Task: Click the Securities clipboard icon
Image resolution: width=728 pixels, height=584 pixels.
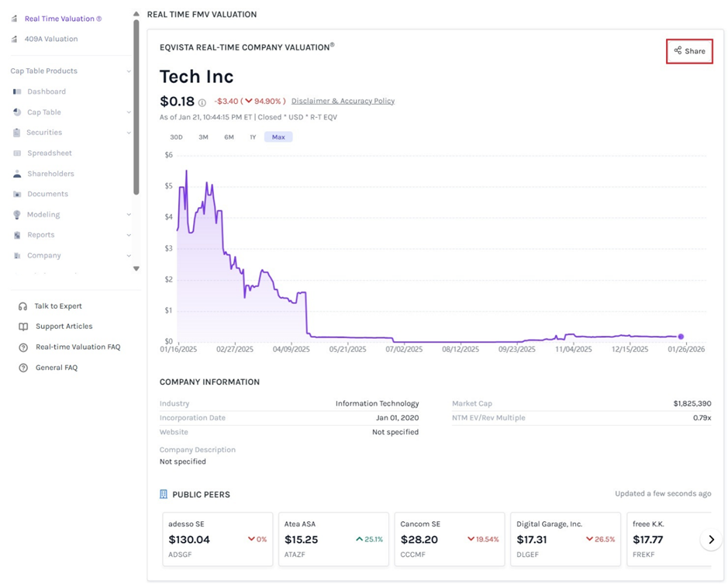Action: pyautogui.click(x=17, y=133)
